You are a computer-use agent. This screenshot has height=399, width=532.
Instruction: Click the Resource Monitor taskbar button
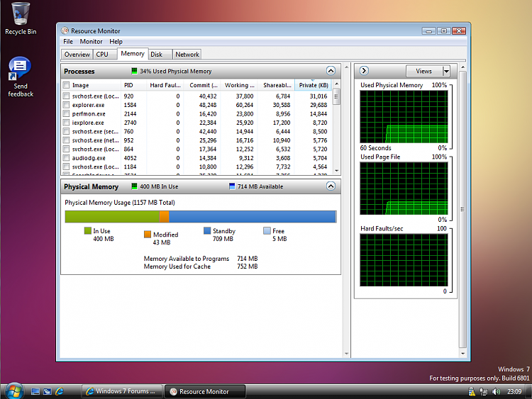point(205,391)
